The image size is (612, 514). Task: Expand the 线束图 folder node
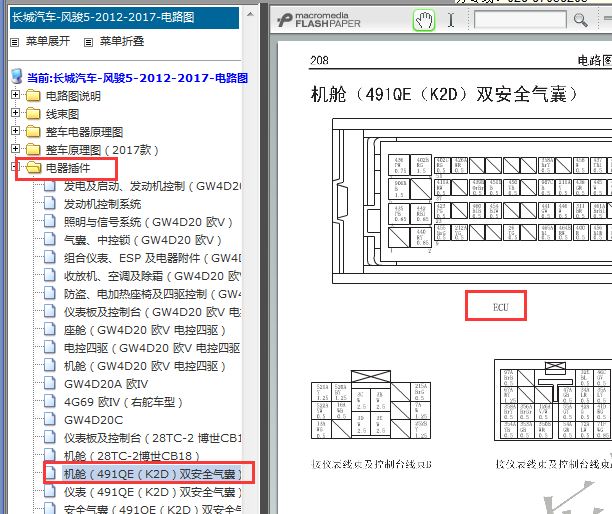[x=15, y=113]
